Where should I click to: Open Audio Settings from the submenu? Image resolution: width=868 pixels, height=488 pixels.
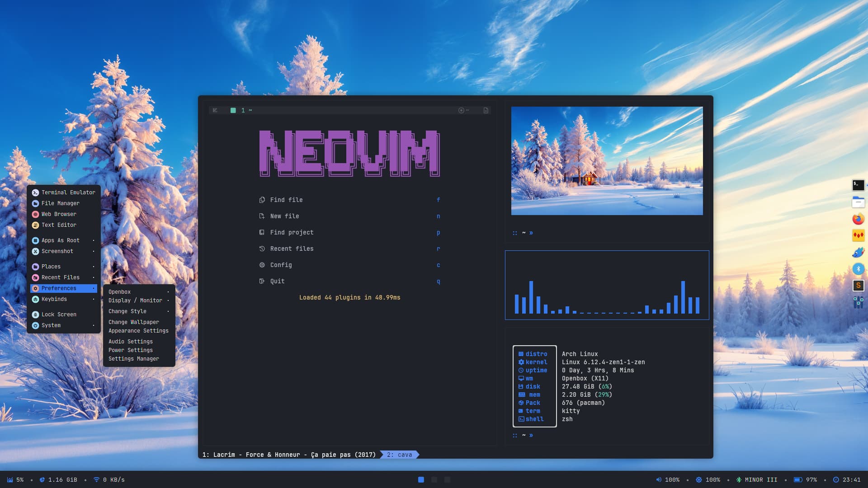click(139, 342)
